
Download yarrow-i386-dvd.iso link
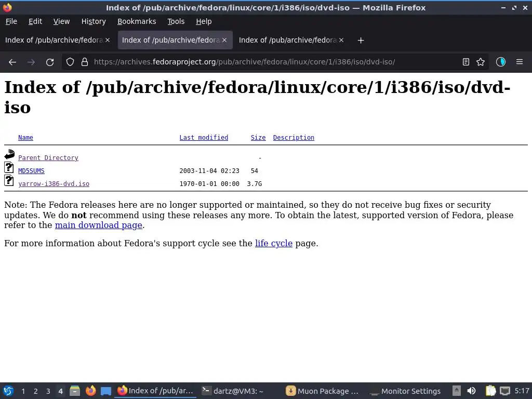pyautogui.click(x=54, y=183)
